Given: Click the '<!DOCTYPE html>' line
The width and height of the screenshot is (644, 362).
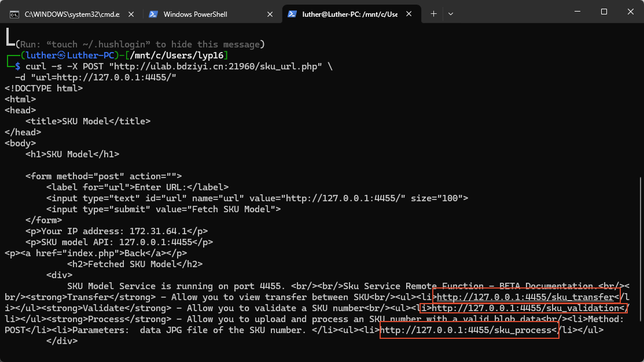Looking at the screenshot, I should click(x=43, y=88).
